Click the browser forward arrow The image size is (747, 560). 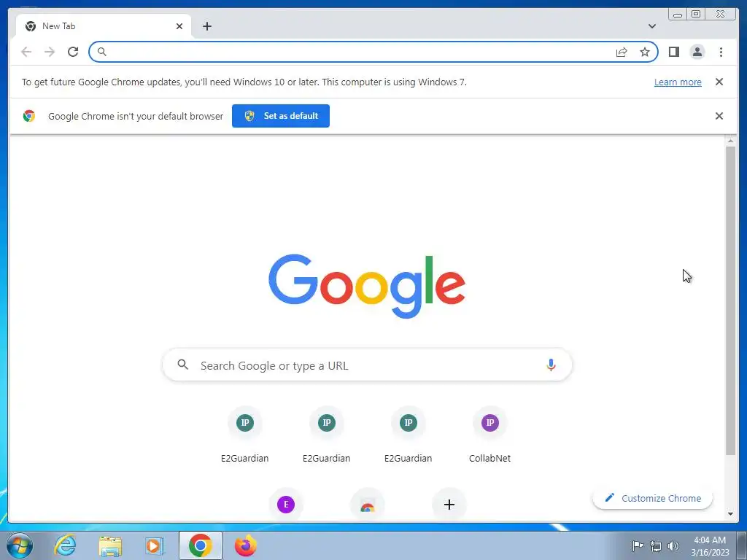(x=50, y=52)
